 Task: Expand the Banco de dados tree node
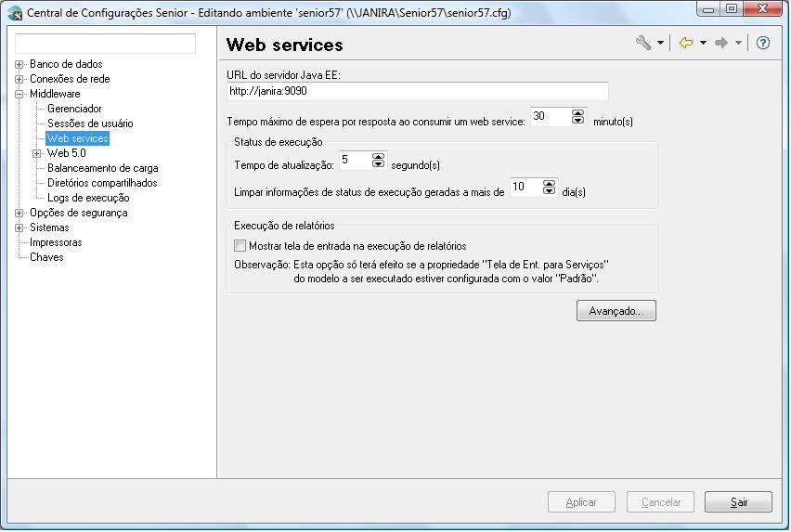[x=19, y=65]
